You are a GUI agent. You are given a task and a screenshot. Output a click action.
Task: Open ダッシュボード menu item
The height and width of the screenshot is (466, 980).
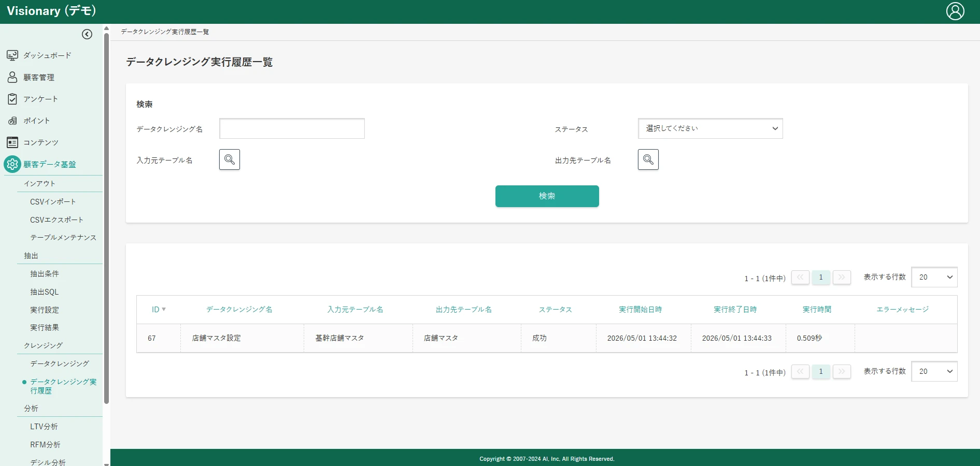click(47, 55)
